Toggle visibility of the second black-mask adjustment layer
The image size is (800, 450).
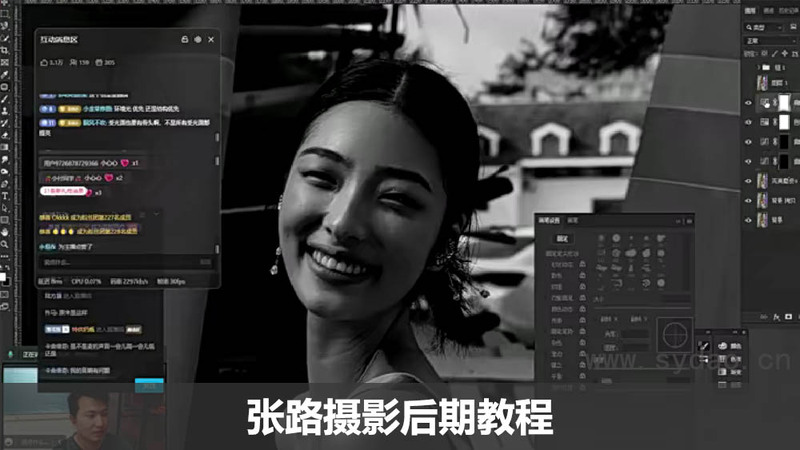(x=748, y=161)
